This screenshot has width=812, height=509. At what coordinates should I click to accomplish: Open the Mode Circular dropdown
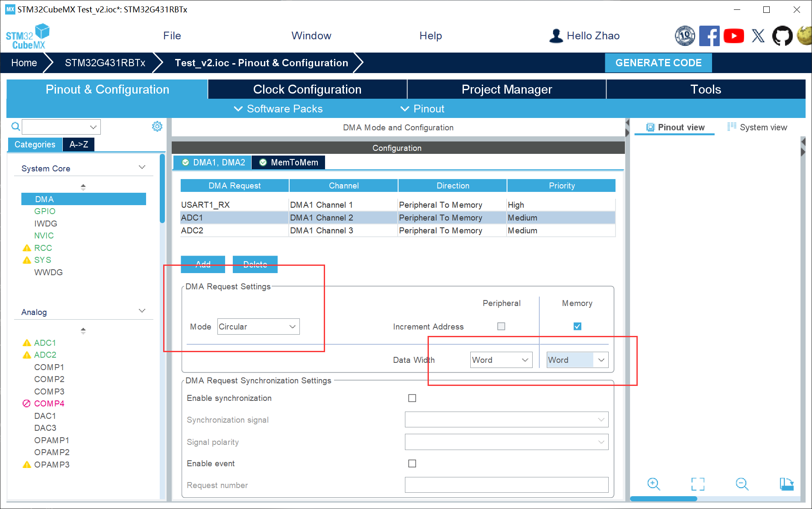click(258, 327)
